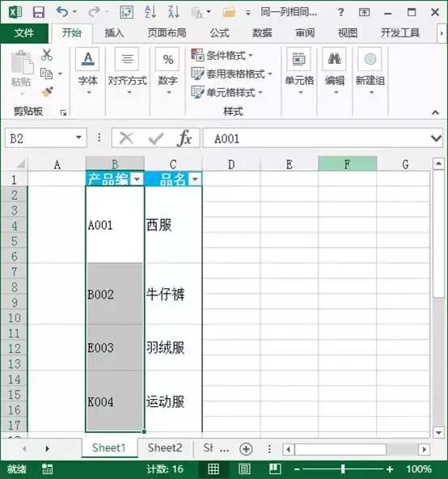The height and width of the screenshot is (479, 448).
Task: Open clipboard pane dialog launcher
Action: coord(63,113)
